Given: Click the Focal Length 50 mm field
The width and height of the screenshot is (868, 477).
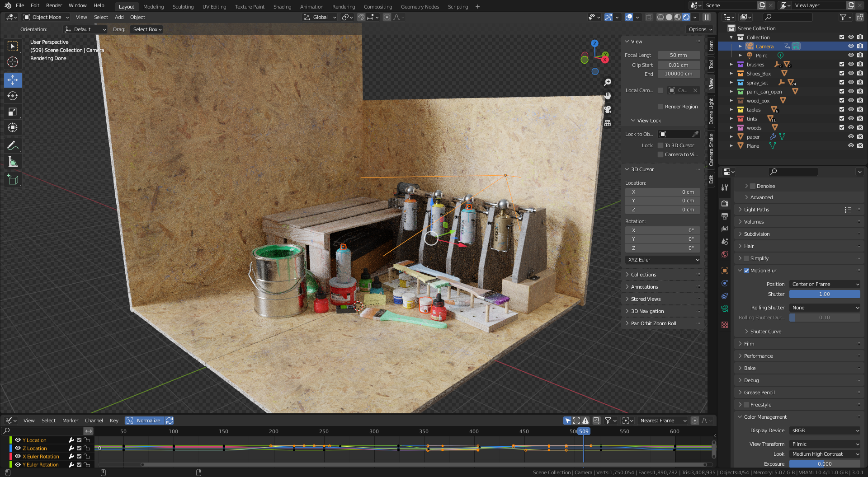Looking at the screenshot, I should point(679,55).
